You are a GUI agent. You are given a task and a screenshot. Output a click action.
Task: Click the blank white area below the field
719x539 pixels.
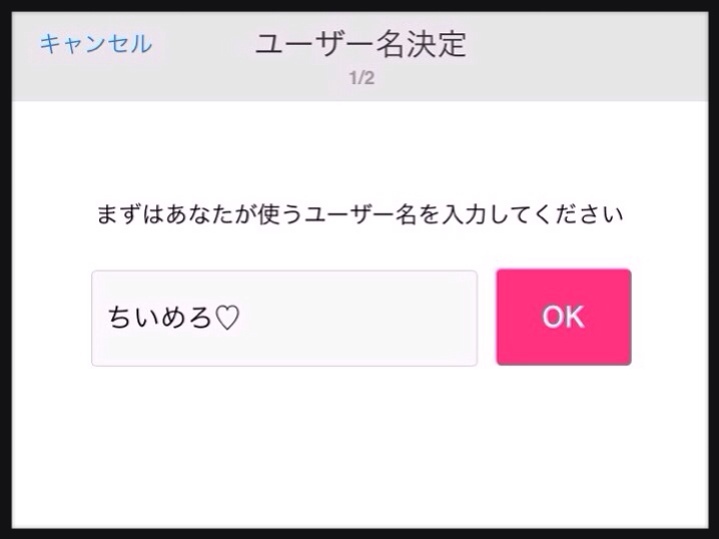[360, 447]
